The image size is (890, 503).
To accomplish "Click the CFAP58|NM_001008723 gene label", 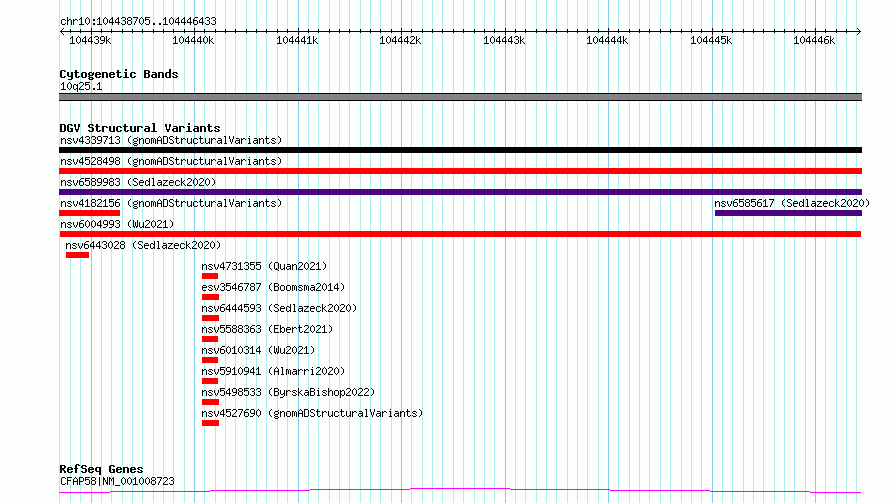I will [117, 481].
